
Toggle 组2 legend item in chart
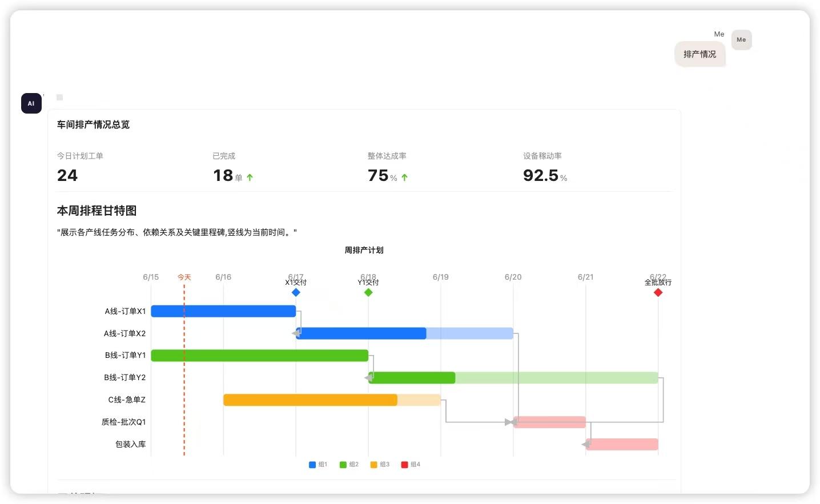tap(349, 465)
